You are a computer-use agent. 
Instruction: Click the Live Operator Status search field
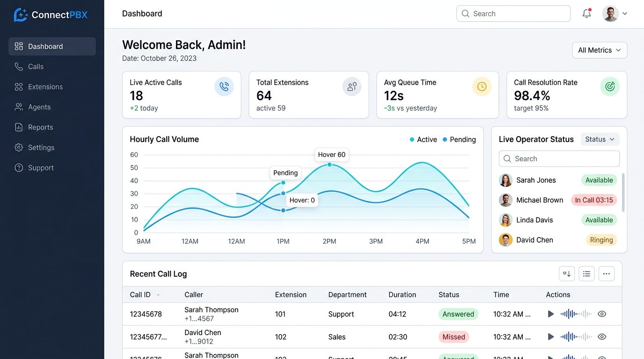pos(559,159)
